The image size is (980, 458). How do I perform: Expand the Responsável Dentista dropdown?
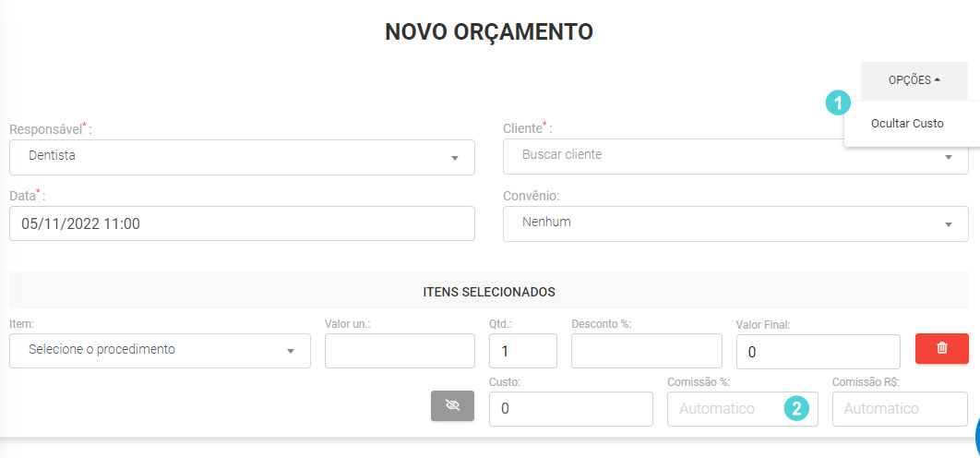pyautogui.click(x=242, y=157)
